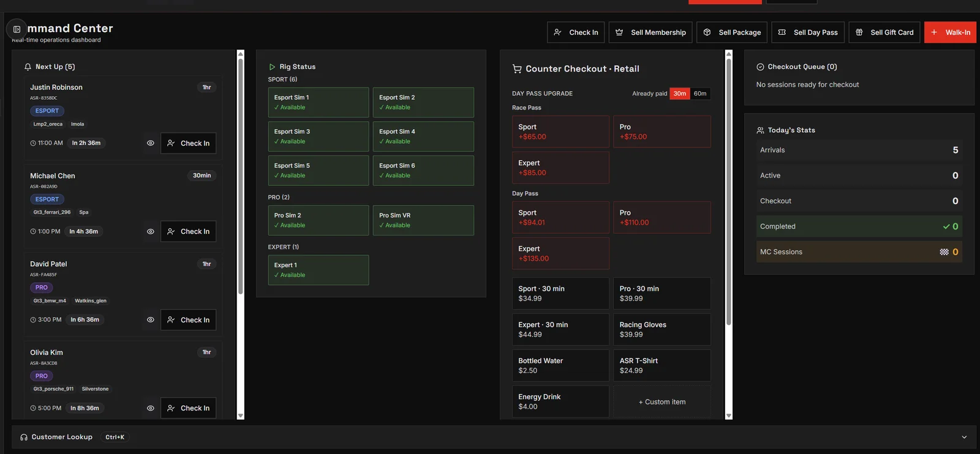This screenshot has height=454, width=980.
Task: Add Expert 30 min $44.99 item
Action: tap(560, 330)
